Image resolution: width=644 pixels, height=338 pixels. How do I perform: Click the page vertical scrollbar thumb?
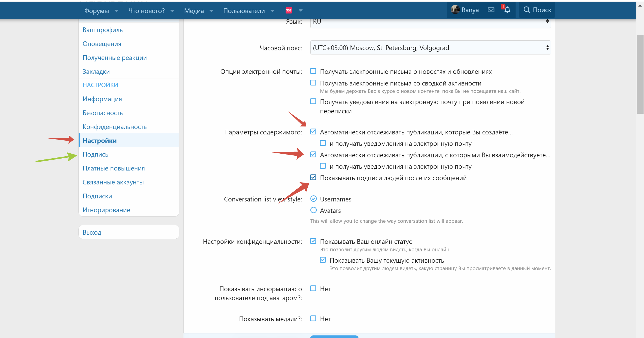click(x=640, y=74)
